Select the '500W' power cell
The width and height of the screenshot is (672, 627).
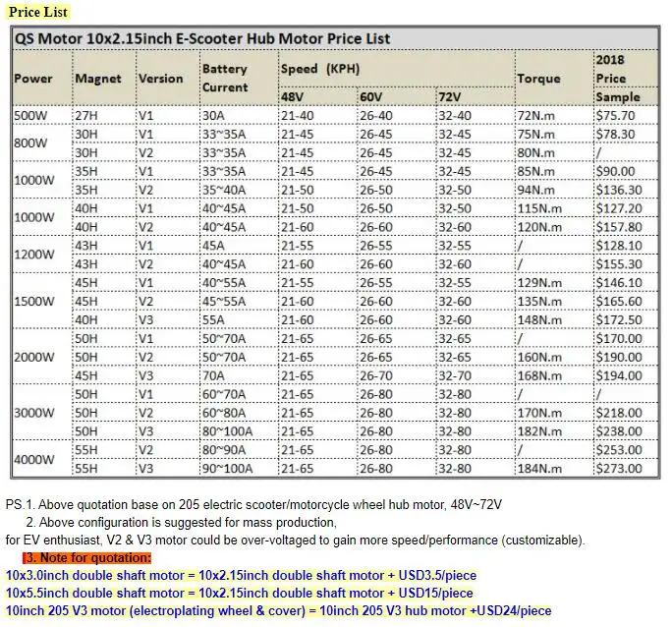[x=30, y=116]
